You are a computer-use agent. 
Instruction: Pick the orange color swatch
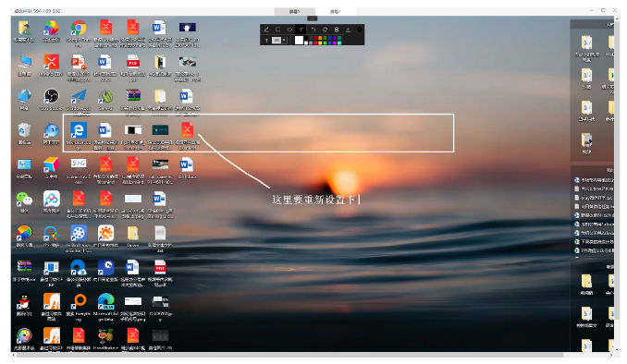[320, 38]
